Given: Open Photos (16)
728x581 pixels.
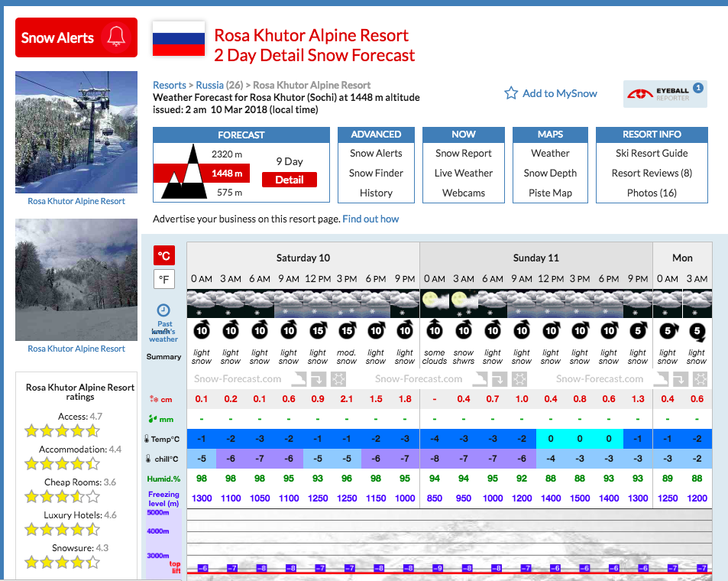Looking at the screenshot, I should [x=652, y=193].
